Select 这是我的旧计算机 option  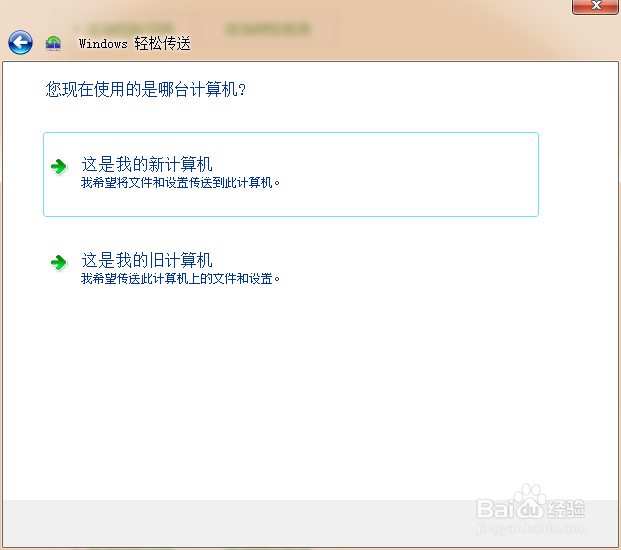click(291, 268)
